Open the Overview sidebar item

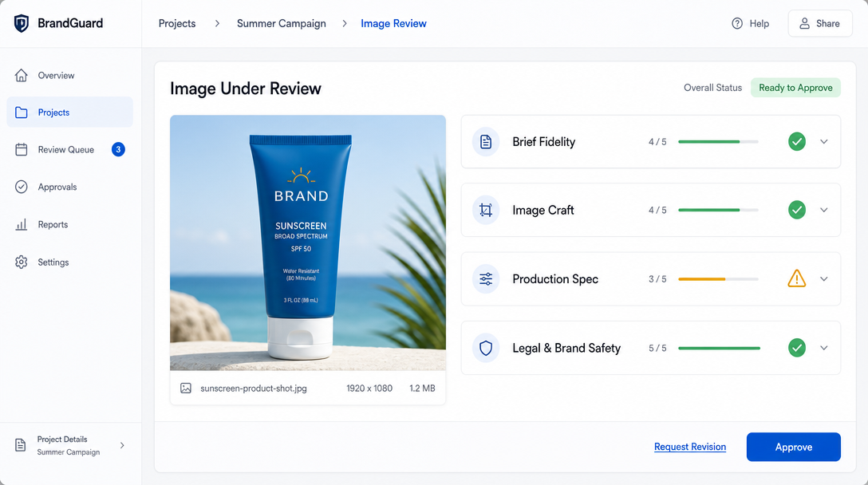[x=69, y=75]
